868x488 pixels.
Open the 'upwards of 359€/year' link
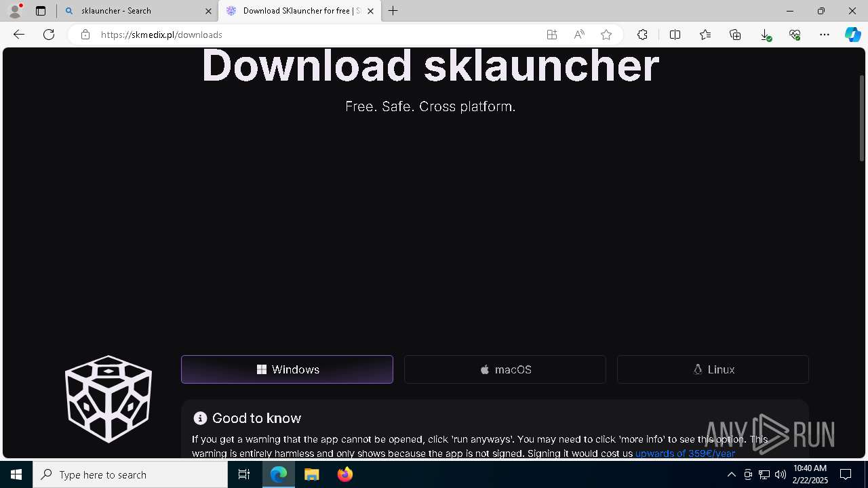click(x=685, y=453)
